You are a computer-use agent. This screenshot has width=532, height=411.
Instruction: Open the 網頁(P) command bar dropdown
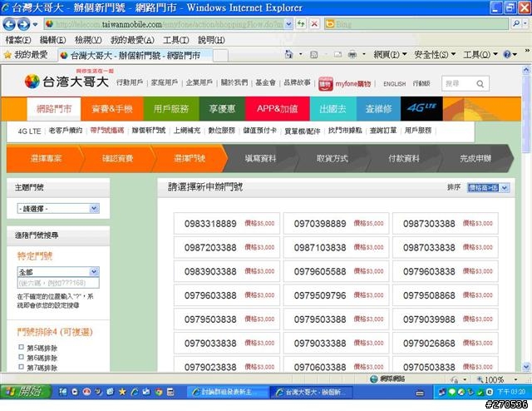click(x=390, y=54)
